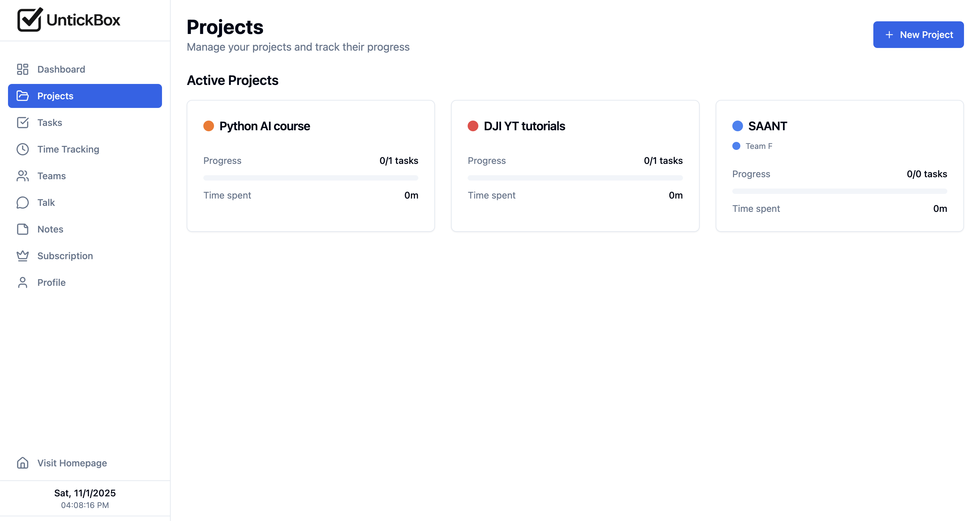This screenshot has width=980, height=521.
Task: Click the Teams people icon
Action: point(22,176)
